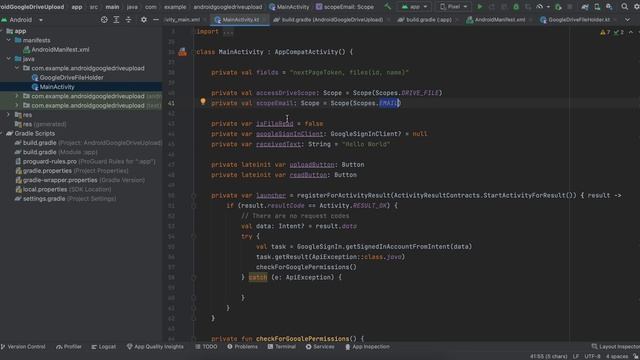The image size is (640, 360).
Task: Collapse the first com.example.androidgoogledriveupload package
Action: pos(17,68)
